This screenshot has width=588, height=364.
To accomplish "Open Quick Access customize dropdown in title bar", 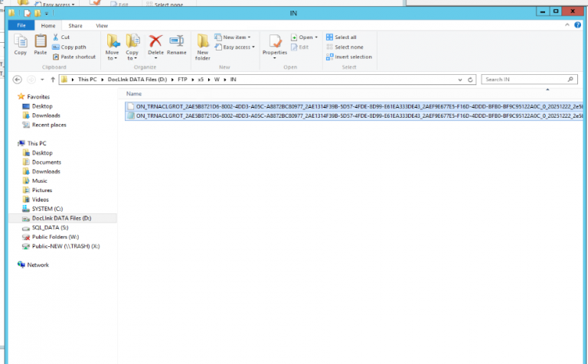I will click(47, 14).
